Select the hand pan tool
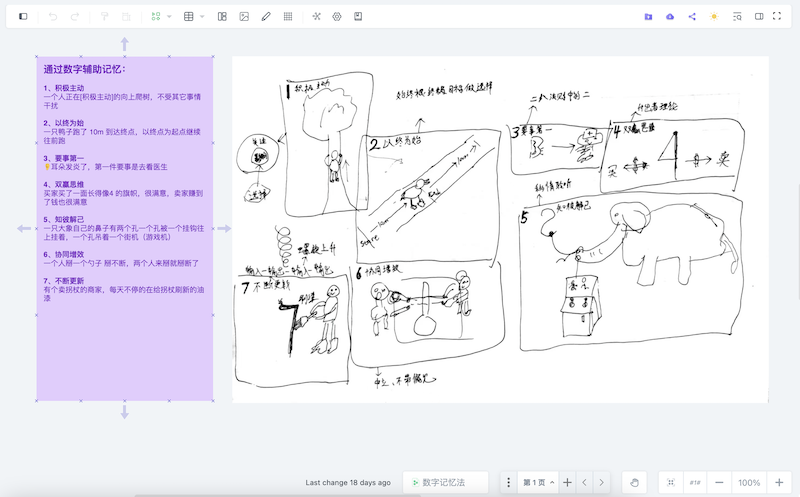 coord(633,482)
